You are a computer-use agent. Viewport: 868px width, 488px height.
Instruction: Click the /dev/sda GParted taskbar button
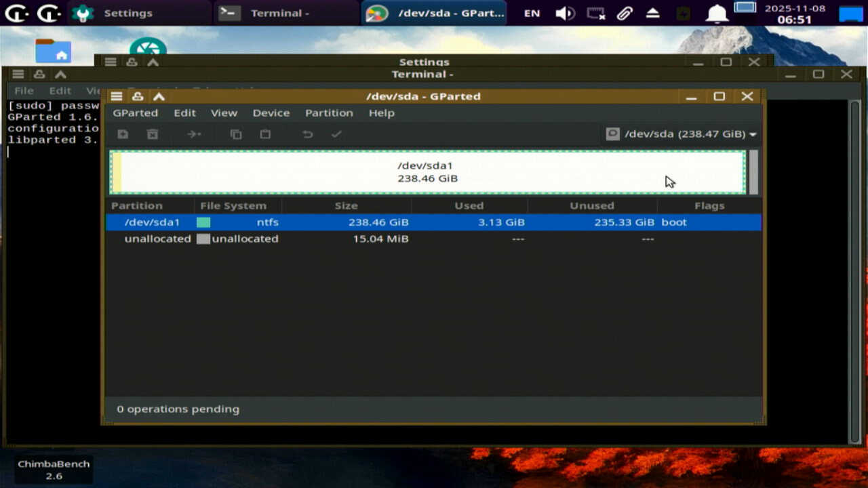434,13
